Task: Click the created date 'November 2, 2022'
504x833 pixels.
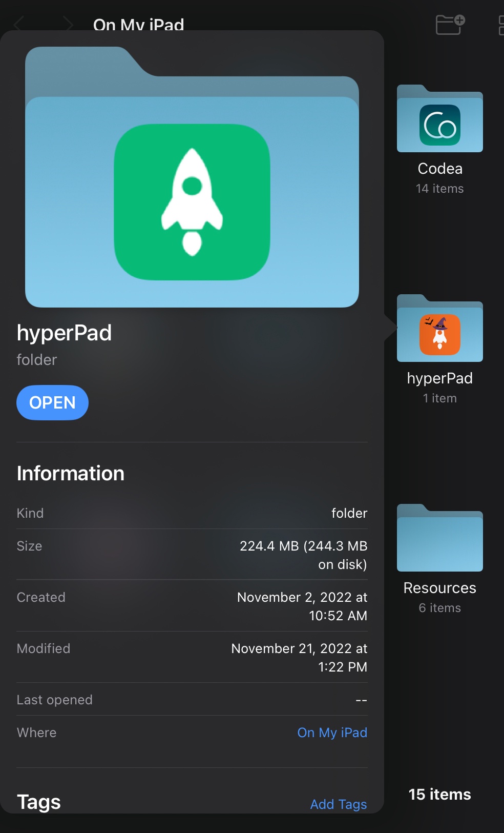Action: [295, 597]
